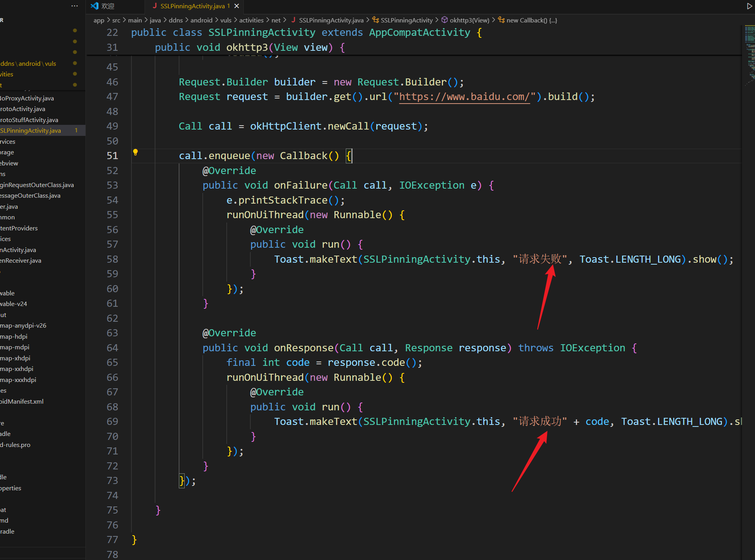The width and height of the screenshot is (755, 560).
Task: Click 'onFailure' method name on line 53
Action: click(x=301, y=185)
